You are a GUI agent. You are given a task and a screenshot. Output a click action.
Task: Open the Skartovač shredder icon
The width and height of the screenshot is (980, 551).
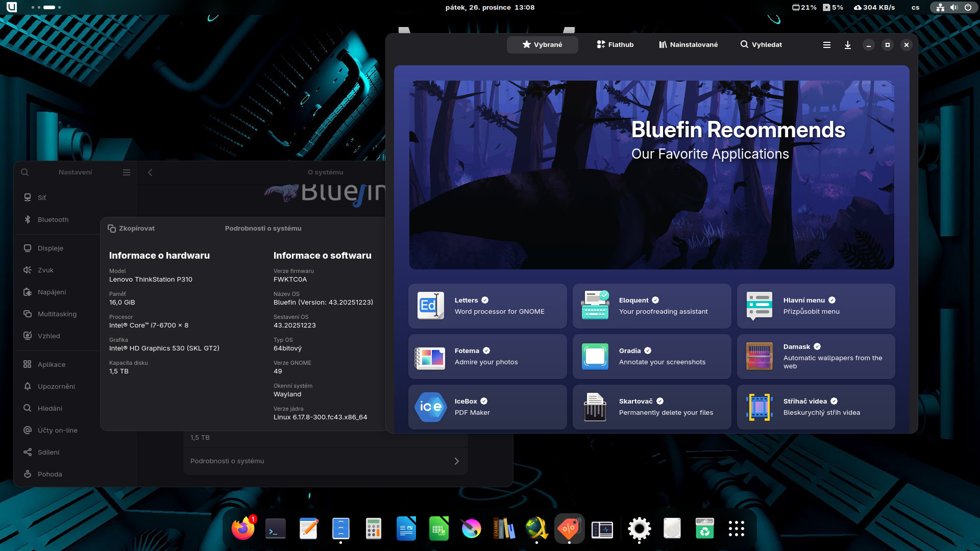point(595,407)
